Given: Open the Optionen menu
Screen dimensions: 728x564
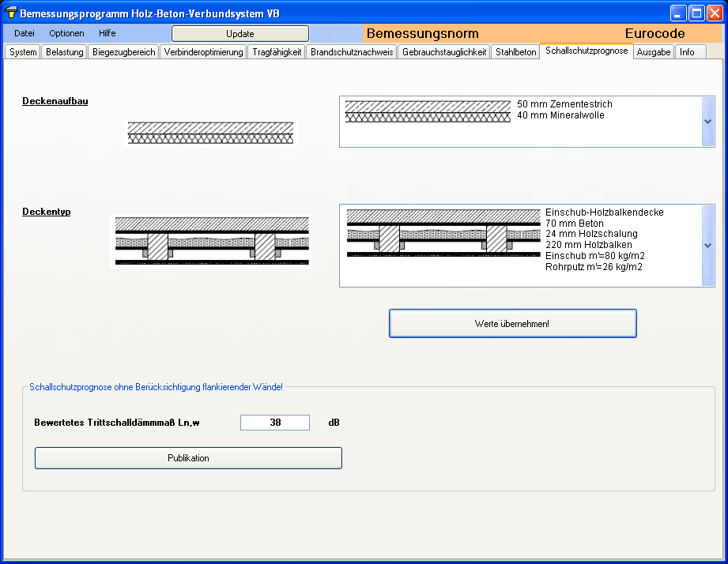Looking at the screenshot, I should tap(66, 33).
